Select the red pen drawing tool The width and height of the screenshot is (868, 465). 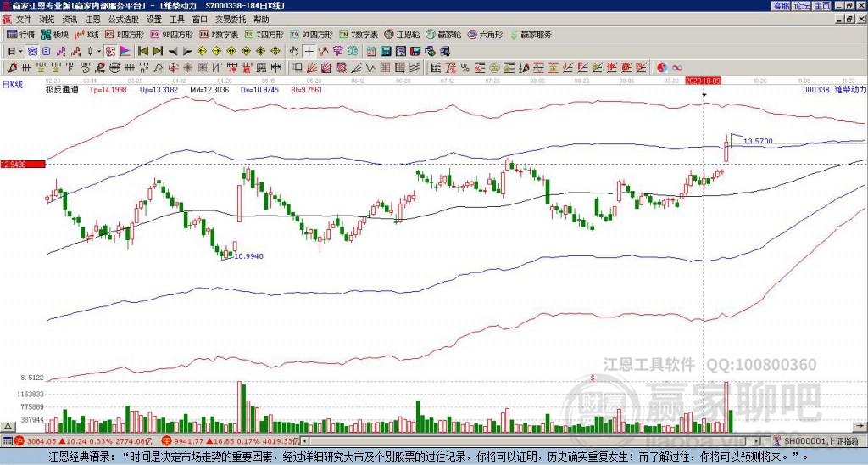click(x=11, y=68)
